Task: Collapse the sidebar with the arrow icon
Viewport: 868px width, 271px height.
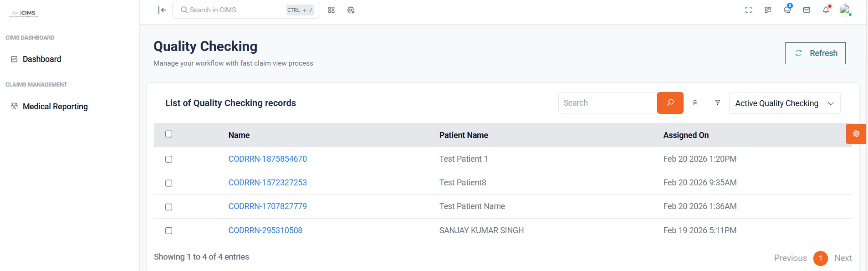Action: pos(162,10)
